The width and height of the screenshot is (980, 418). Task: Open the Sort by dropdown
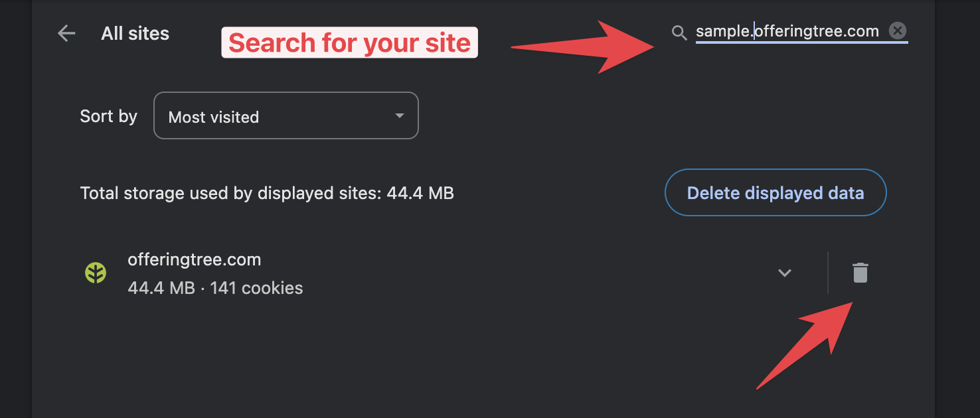tap(286, 115)
